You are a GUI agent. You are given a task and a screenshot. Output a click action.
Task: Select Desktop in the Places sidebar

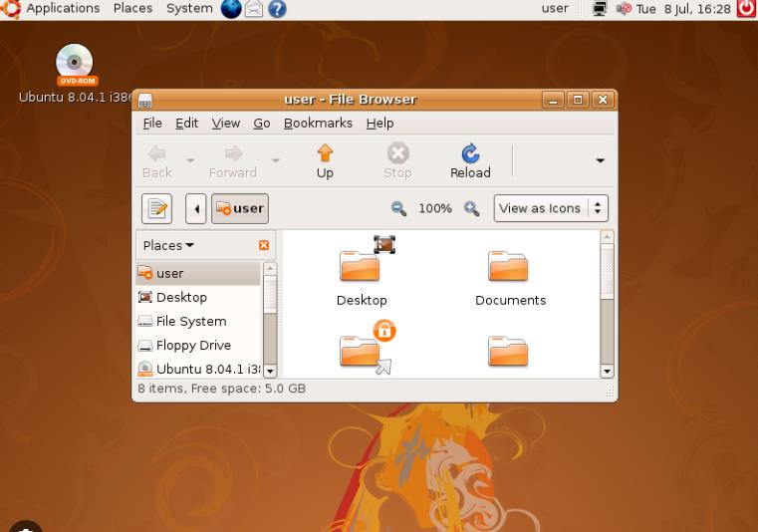[x=198, y=297]
